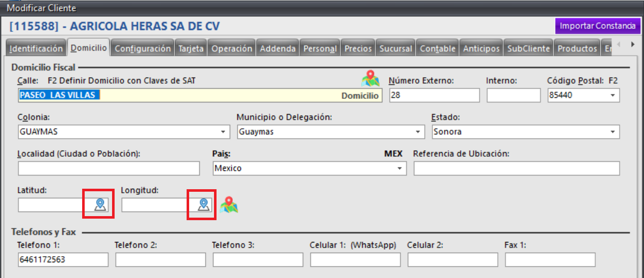The height and width of the screenshot is (278, 644).
Task: Expand the Municipio o Delegación dropdown
Action: coord(418,132)
